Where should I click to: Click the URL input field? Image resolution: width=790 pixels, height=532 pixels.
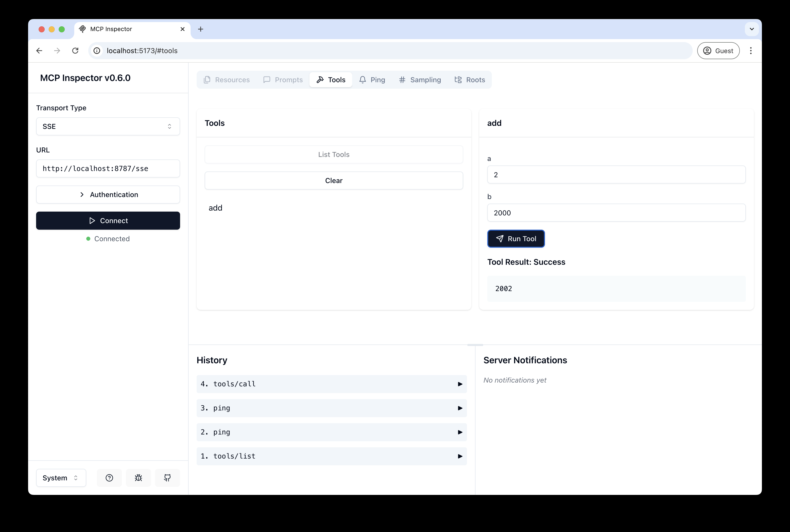pos(108,168)
